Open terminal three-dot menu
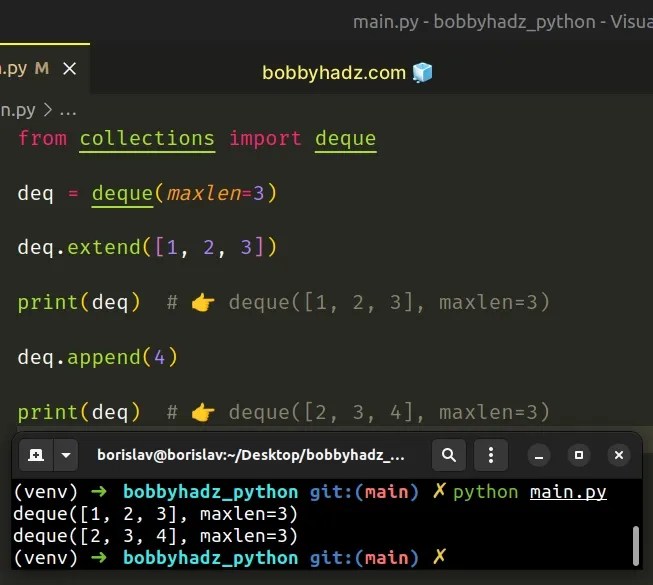 tap(491, 455)
